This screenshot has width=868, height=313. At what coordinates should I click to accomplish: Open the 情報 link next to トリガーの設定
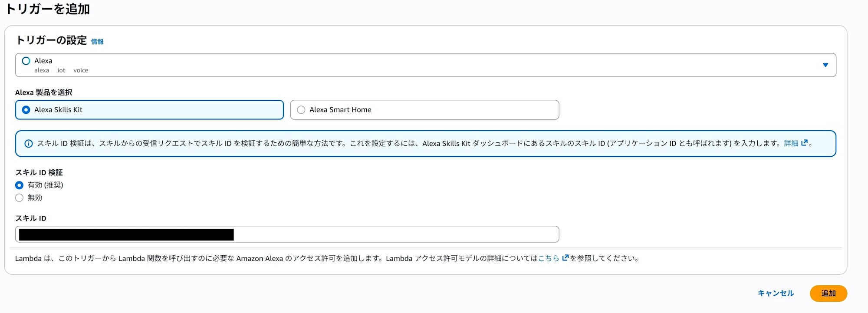point(97,42)
